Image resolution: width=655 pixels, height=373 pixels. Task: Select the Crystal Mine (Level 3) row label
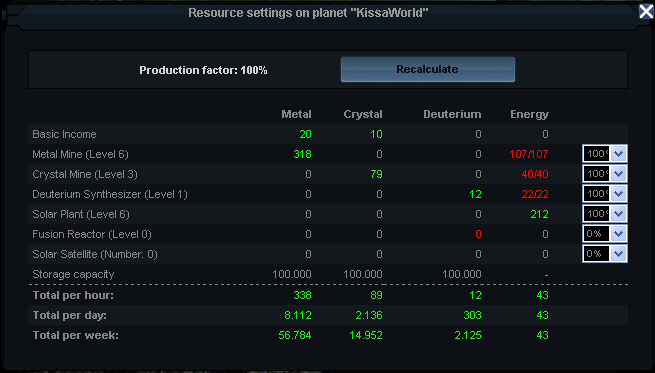coord(85,174)
